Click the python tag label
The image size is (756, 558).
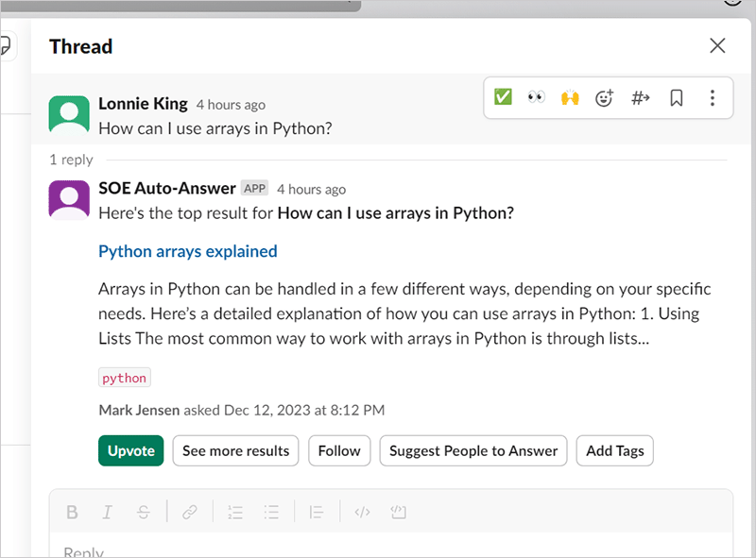tap(125, 378)
